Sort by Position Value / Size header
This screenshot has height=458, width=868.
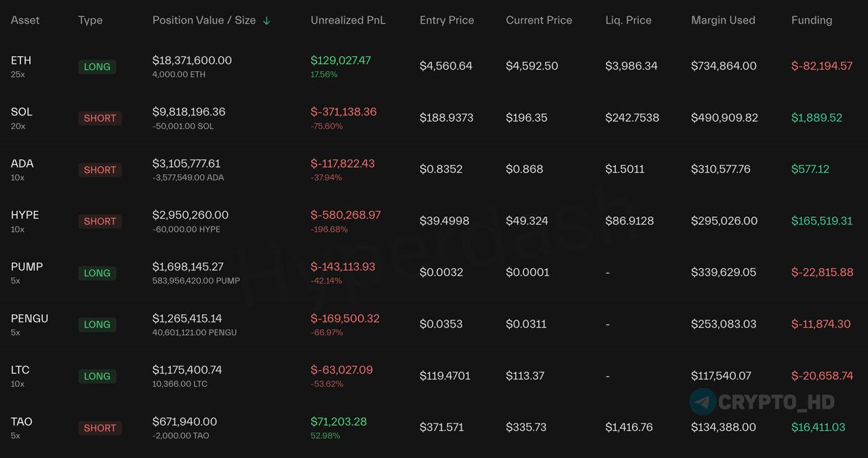(204, 20)
